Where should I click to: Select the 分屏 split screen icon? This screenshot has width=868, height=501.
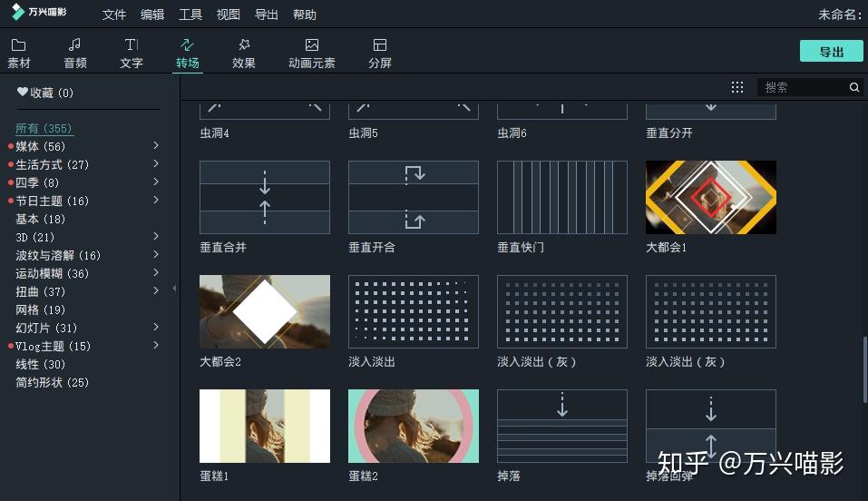point(380,44)
